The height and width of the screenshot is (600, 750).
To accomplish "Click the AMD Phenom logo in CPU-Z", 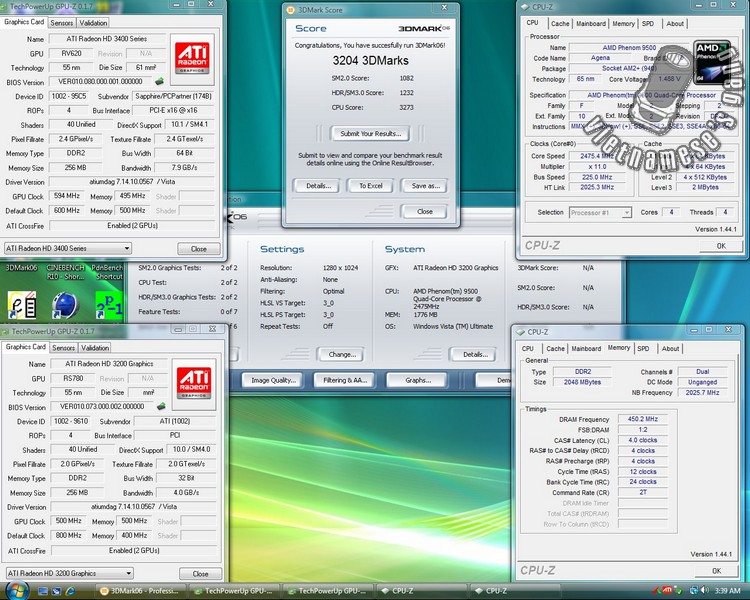I will coord(711,63).
